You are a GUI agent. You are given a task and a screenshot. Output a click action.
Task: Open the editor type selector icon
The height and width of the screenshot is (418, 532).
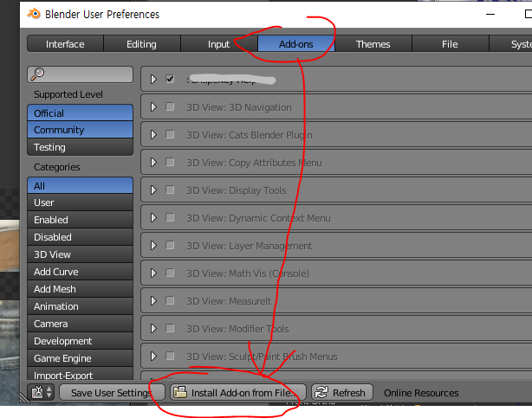(41, 392)
